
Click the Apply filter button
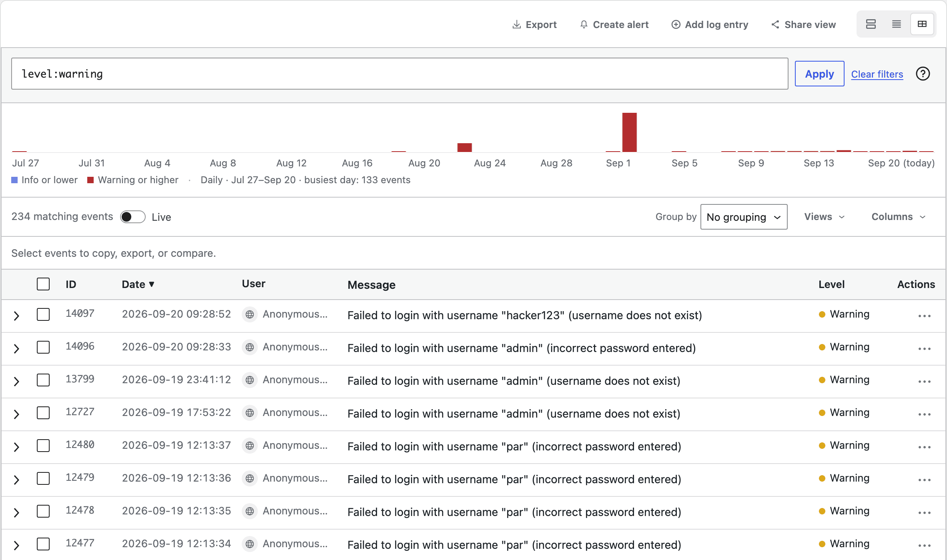tap(819, 74)
